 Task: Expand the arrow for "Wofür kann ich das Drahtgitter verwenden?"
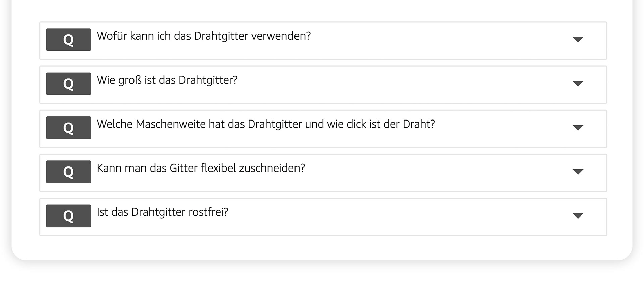(578, 40)
